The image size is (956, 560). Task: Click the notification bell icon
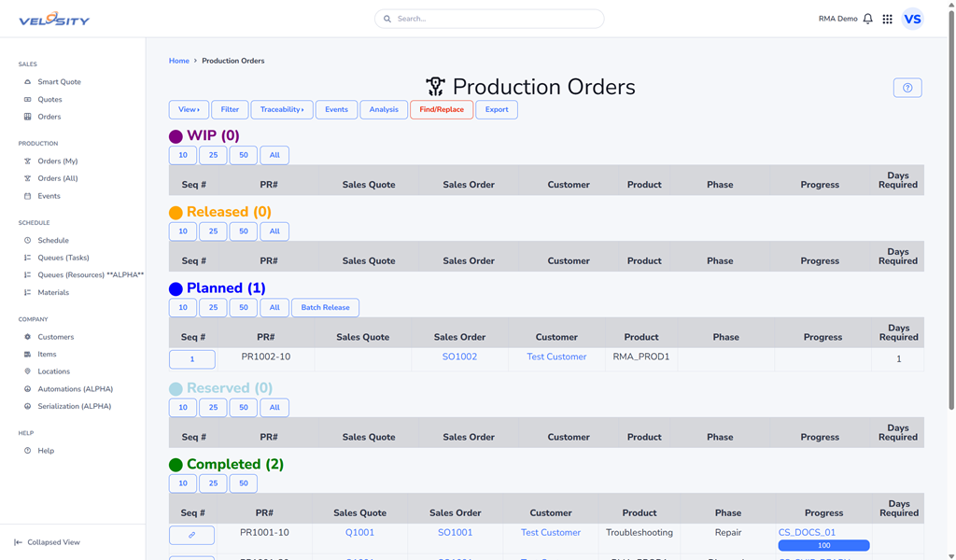(867, 19)
